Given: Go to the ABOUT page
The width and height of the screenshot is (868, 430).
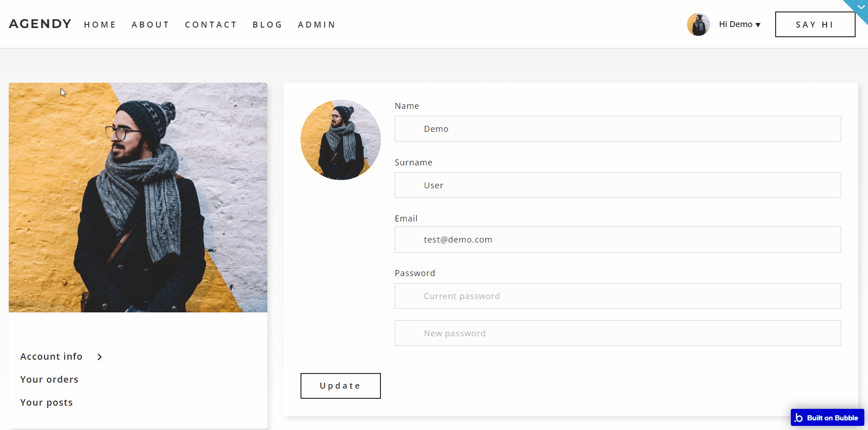Looking at the screenshot, I should coord(150,25).
